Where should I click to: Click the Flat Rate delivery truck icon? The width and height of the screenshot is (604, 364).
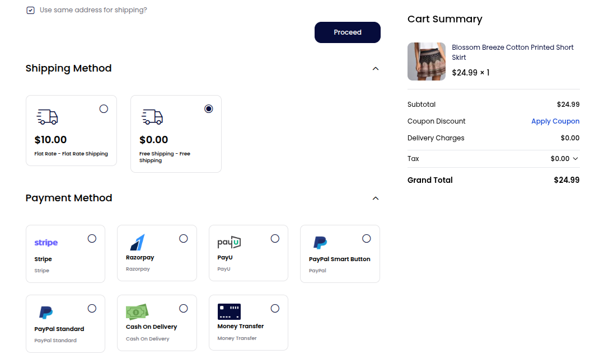[x=47, y=117]
